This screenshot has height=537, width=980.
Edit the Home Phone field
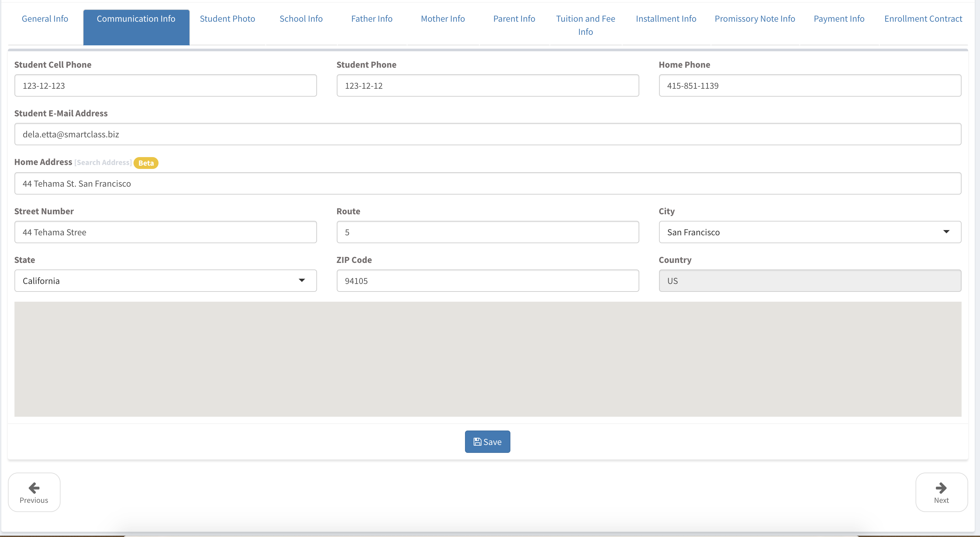coord(810,85)
